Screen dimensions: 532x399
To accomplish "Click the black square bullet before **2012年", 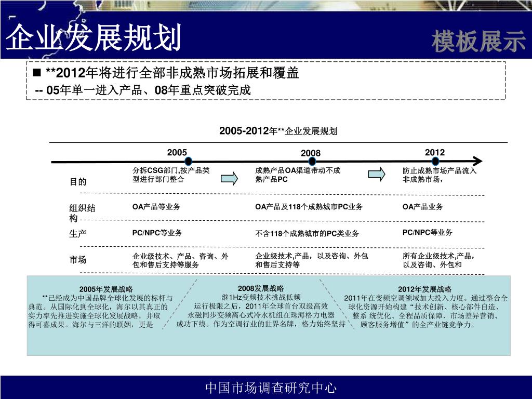I will pyautogui.click(x=37, y=72).
